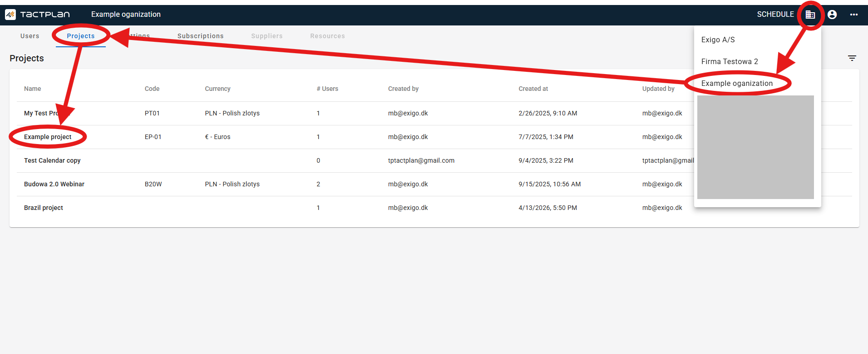Open the user account profile icon
This screenshot has height=354, width=868.
click(x=832, y=15)
